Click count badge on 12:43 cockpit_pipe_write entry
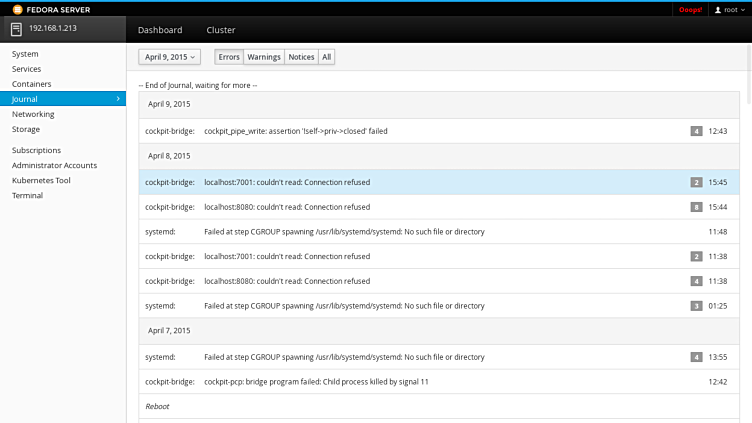 pyautogui.click(x=696, y=131)
